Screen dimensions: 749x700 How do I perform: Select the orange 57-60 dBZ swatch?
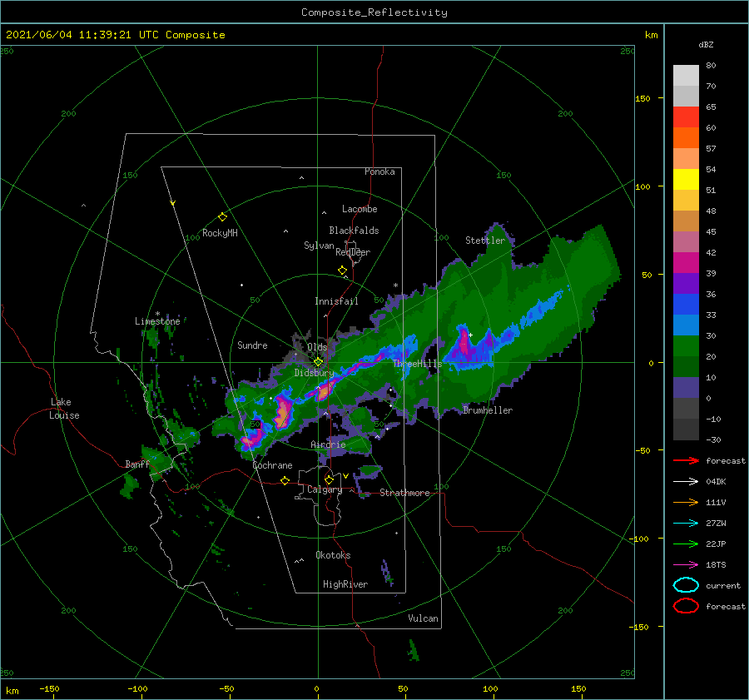click(x=686, y=138)
